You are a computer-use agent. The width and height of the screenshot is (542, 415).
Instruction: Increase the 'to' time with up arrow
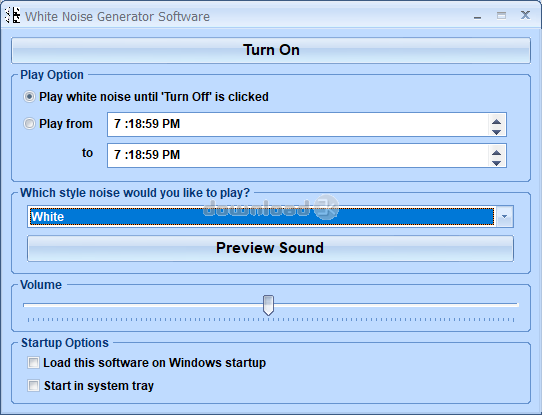tap(497, 152)
